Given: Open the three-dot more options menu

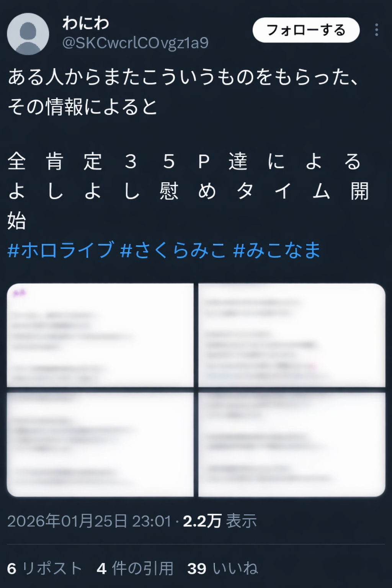Looking at the screenshot, I should (377, 30).
